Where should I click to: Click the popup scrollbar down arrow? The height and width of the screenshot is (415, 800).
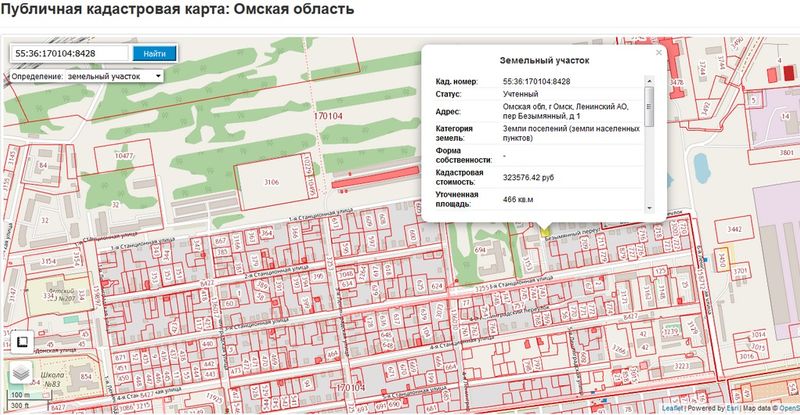point(649,207)
